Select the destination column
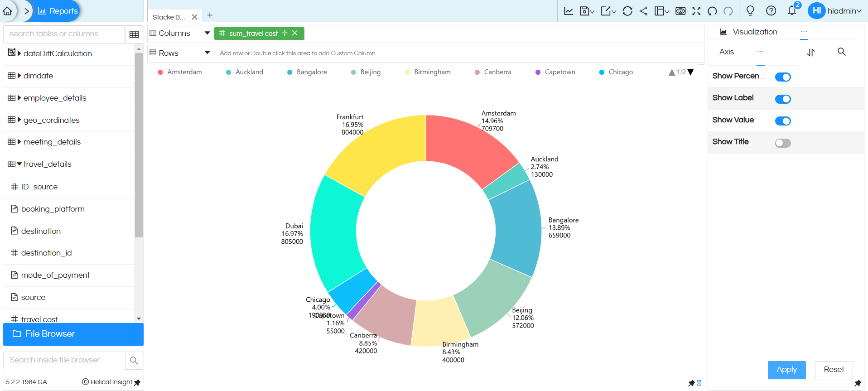Viewport: 868px width, 391px height. pyautogui.click(x=41, y=231)
